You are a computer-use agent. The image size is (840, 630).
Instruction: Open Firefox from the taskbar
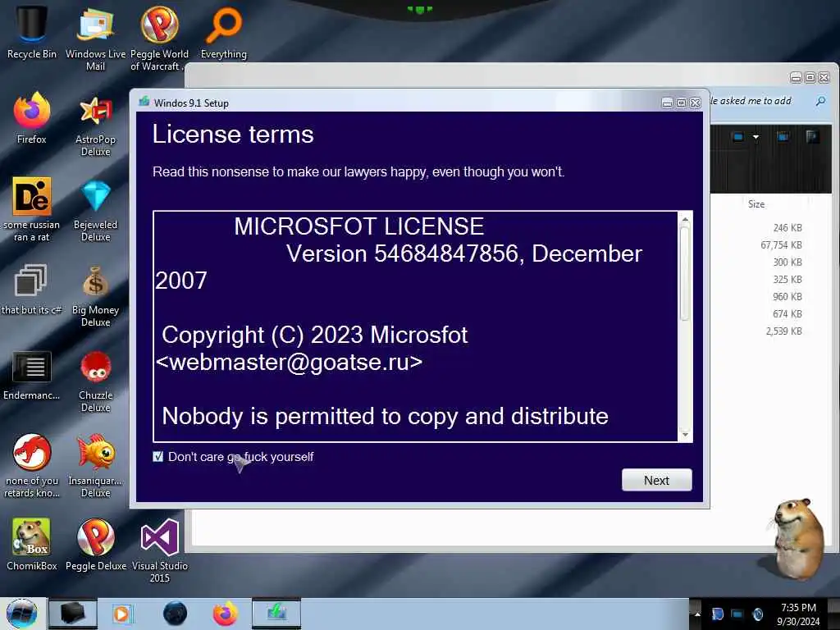click(x=226, y=614)
